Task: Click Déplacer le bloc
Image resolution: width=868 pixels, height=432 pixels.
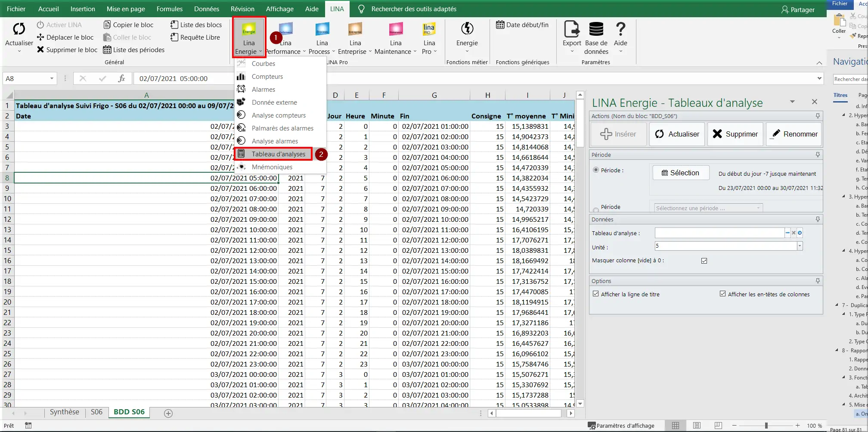Action: tap(65, 37)
